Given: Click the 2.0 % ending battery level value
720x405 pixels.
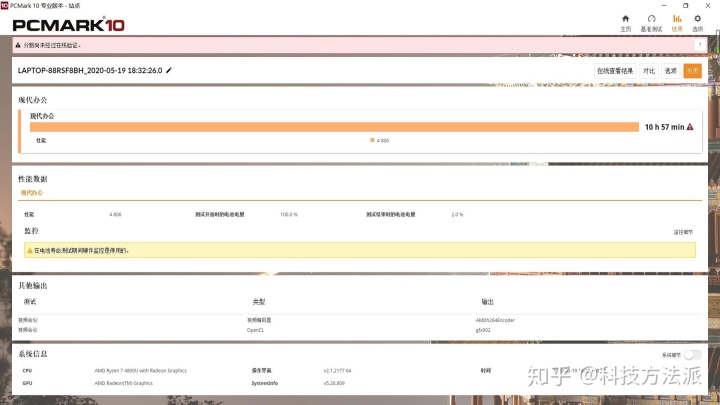Looking at the screenshot, I should 457,214.
